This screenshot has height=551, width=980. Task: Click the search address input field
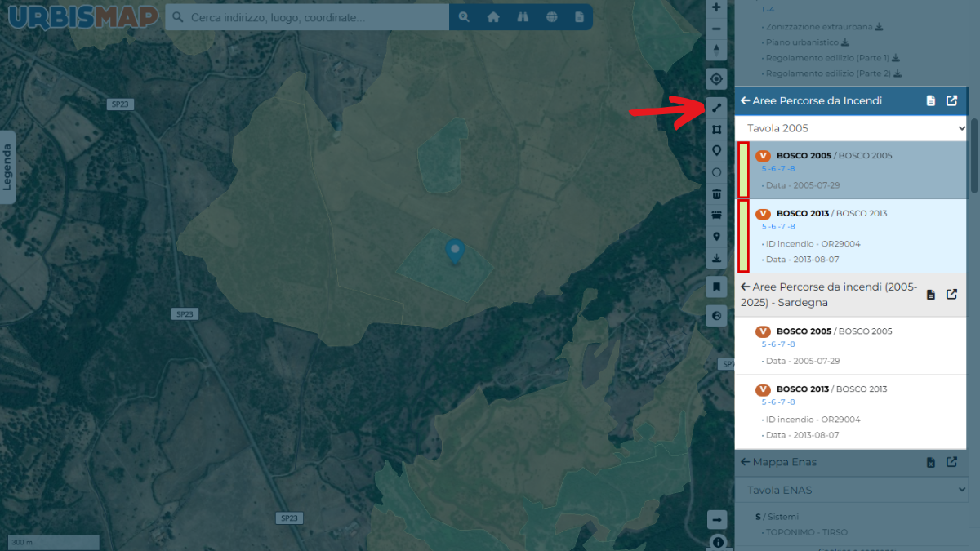[307, 17]
